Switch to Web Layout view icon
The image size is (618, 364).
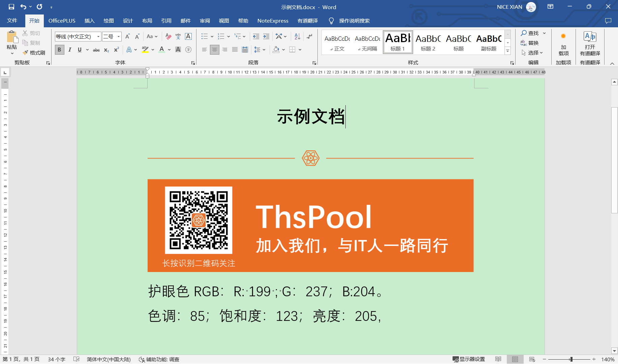click(x=532, y=359)
